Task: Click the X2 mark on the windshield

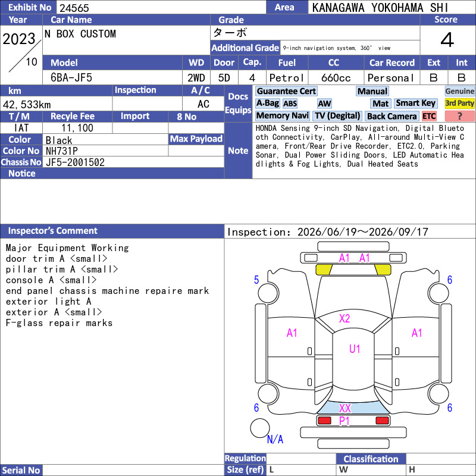Action: [x=345, y=318]
